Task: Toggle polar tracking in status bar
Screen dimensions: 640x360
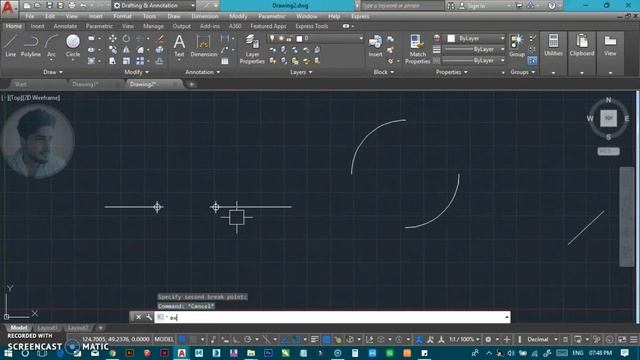Action: (248, 339)
